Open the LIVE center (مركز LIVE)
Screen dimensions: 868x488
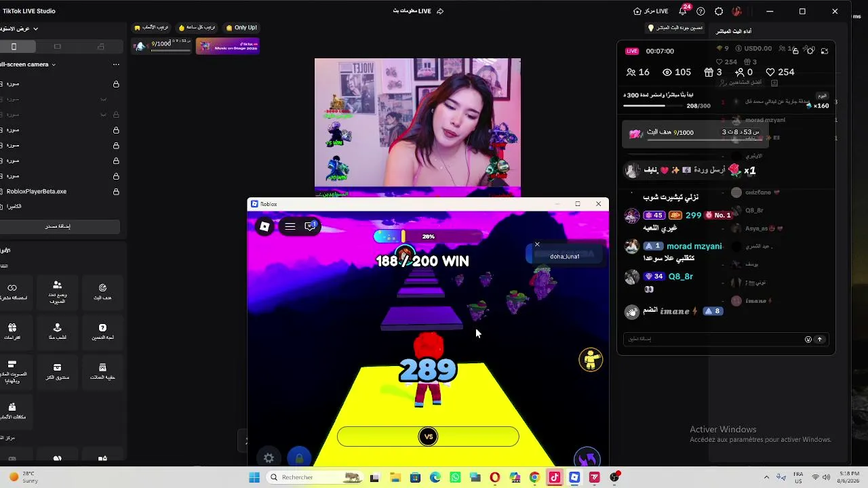pos(651,11)
